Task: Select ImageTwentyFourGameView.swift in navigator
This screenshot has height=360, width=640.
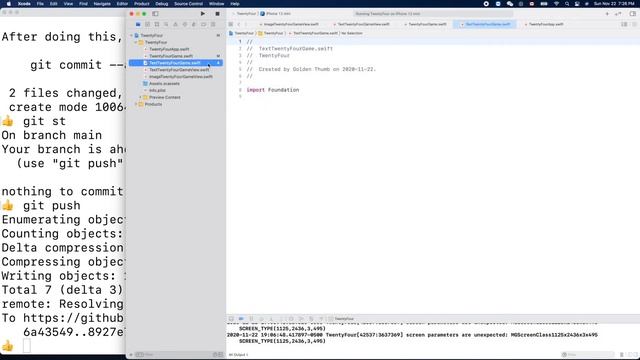Action: (181, 77)
